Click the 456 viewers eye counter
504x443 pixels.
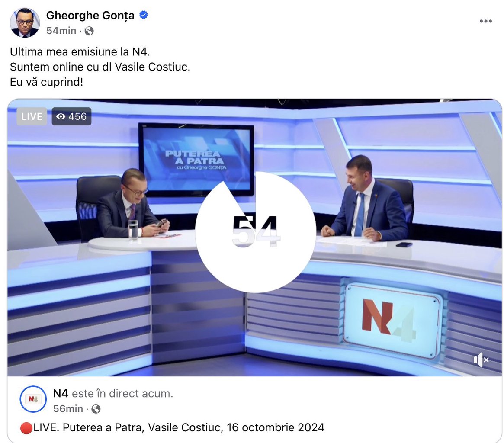click(x=71, y=116)
